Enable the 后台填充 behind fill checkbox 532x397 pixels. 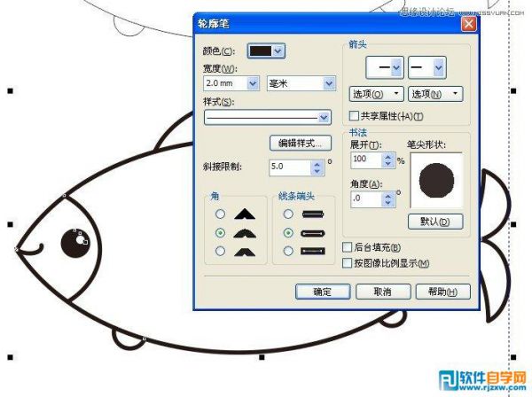347,247
